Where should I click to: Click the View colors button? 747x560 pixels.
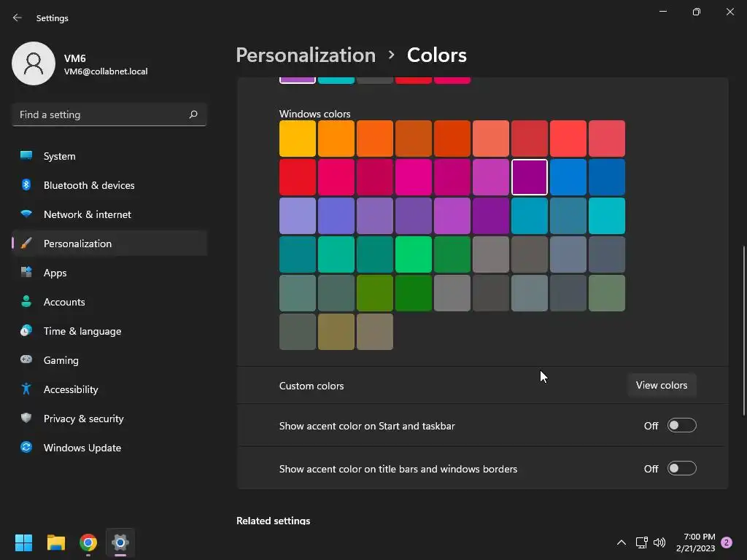[662, 385]
